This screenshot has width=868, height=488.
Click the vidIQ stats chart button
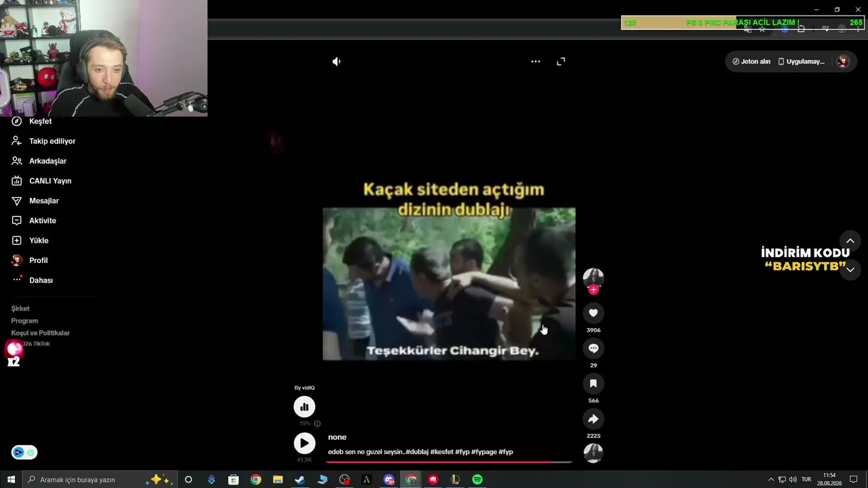(x=304, y=407)
